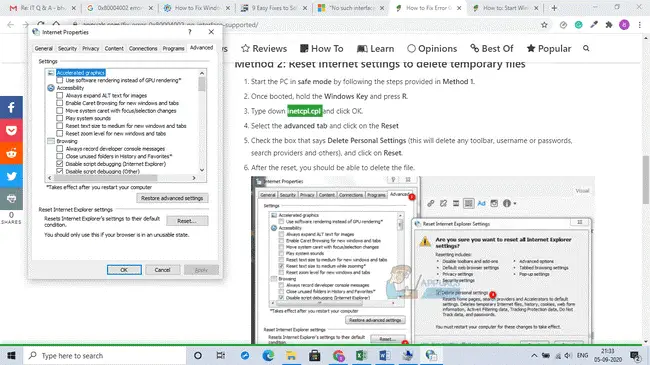Screen dimensions: 650x365
Task: Check Always expand ALT text for images
Action: 60,95
